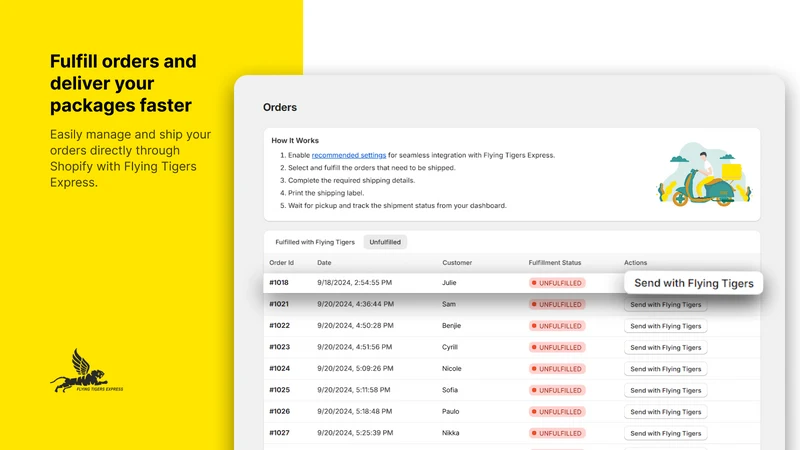The height and width of the screenshot is (450, 800).
Task: Click order ID #1025
Action: 280,390
